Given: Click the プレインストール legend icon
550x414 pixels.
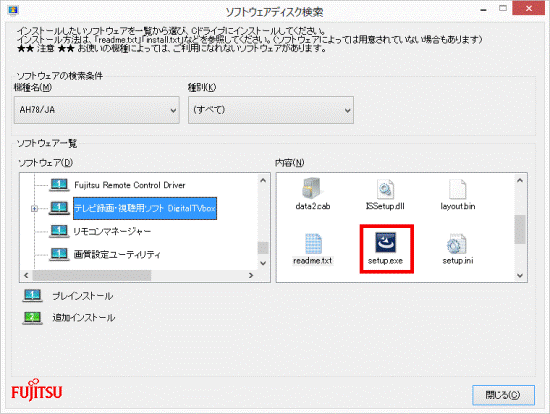Looking at the screenshot, I should point(32,296).
